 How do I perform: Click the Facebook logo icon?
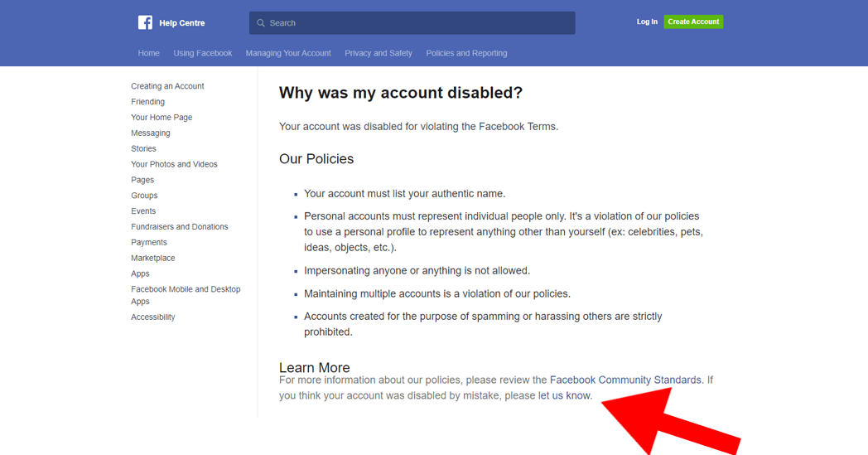(145, 22)
